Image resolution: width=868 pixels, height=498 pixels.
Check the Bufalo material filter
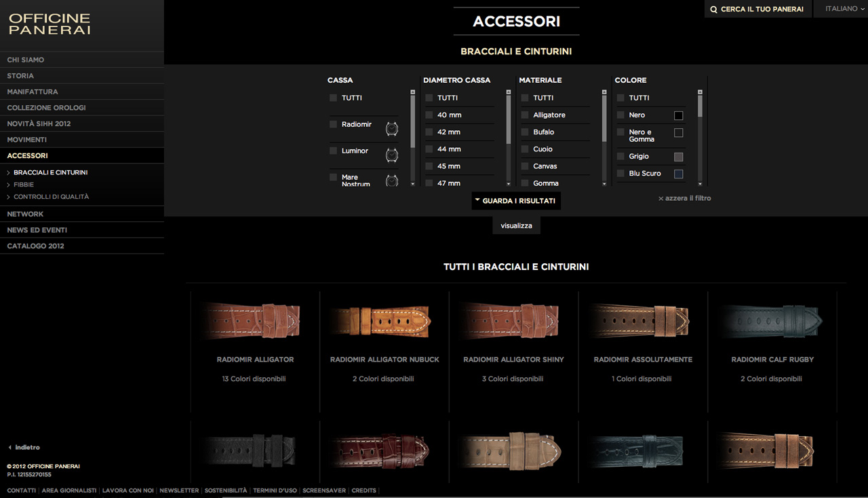pos(525,132)
